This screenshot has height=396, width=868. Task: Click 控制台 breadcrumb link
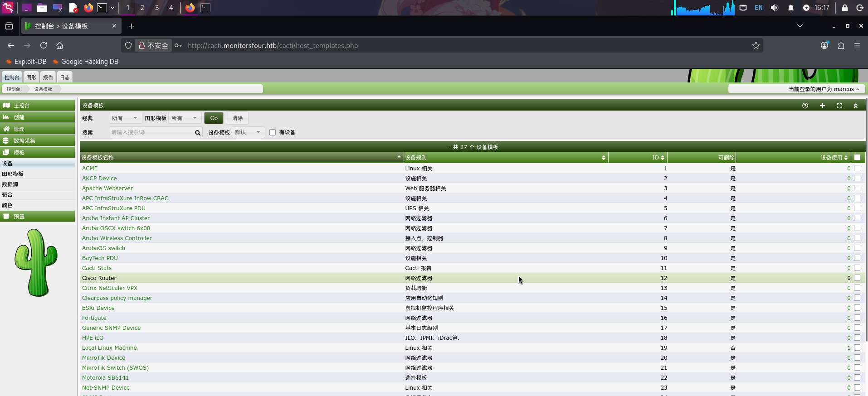pyautogui.click(x=14, y=89)
